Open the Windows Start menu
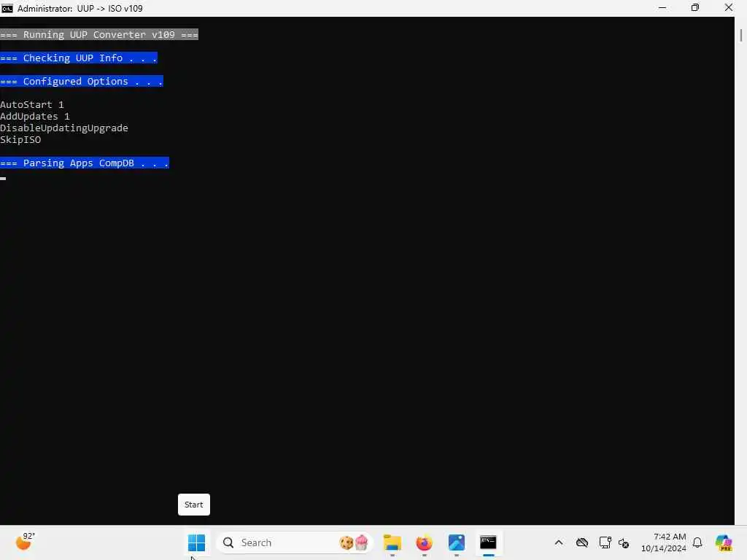This screenshot has width=747, height=560. click(196, 542)
